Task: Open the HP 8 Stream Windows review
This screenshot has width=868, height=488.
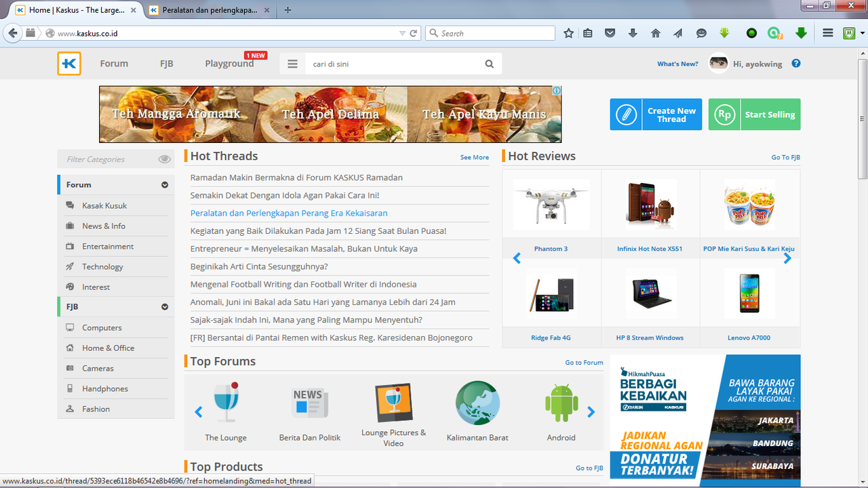Action: pyautogui.click(x=650, y=338)
